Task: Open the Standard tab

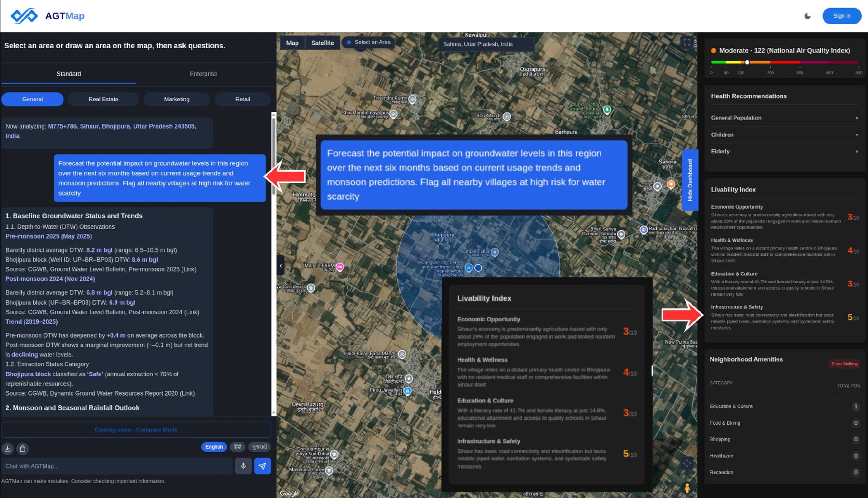Action: click(x=68, y=74)
